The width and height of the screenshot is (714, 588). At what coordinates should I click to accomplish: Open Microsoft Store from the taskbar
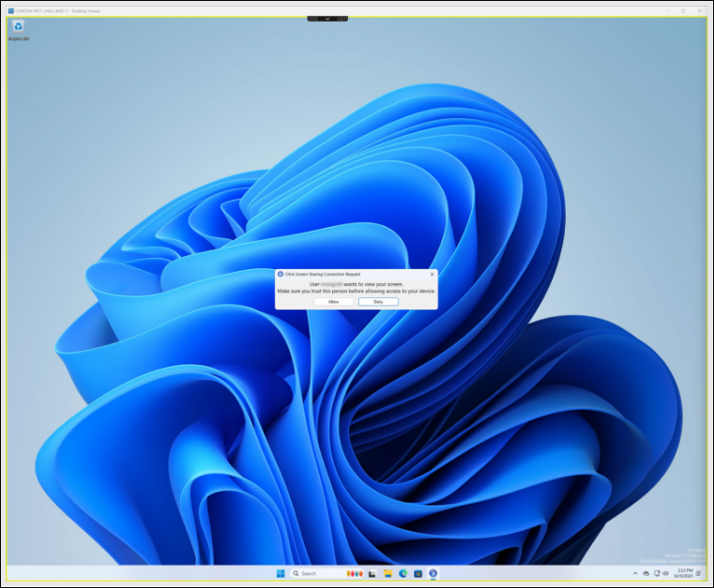418,573
